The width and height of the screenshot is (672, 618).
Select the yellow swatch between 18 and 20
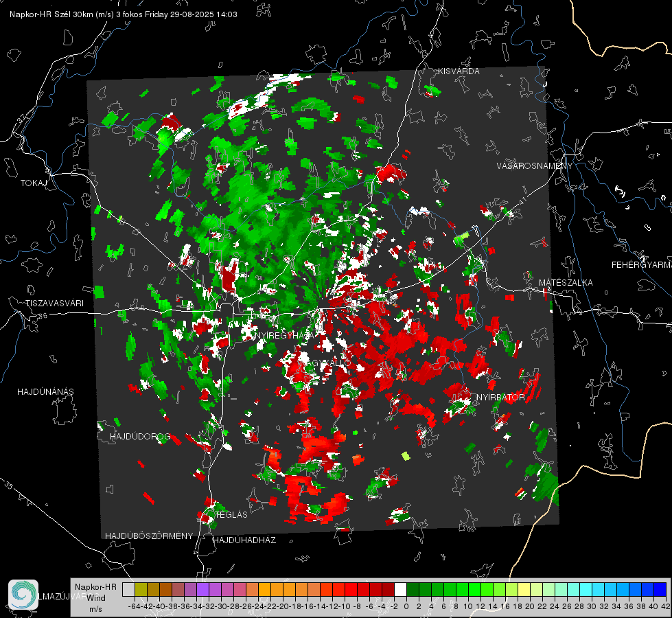tap(524, 590)
